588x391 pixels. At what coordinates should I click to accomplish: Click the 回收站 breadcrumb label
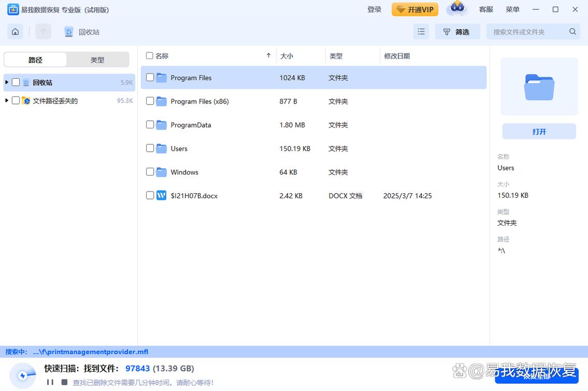click(x=89, y=32)
